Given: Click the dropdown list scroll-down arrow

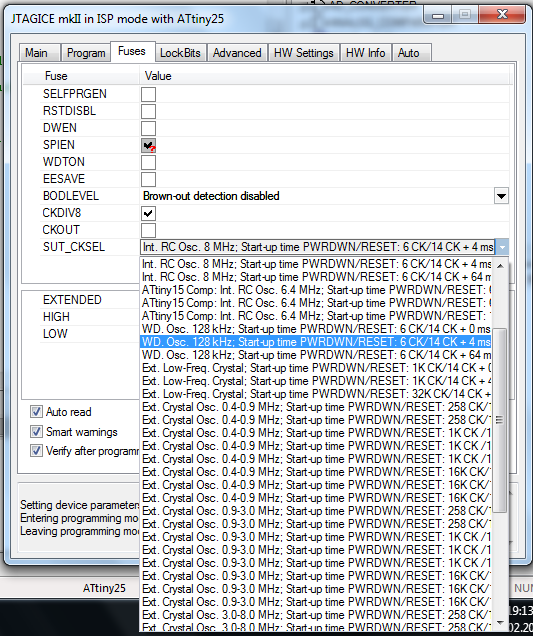Looking at the screenshot, I should [x=500, y=622].
